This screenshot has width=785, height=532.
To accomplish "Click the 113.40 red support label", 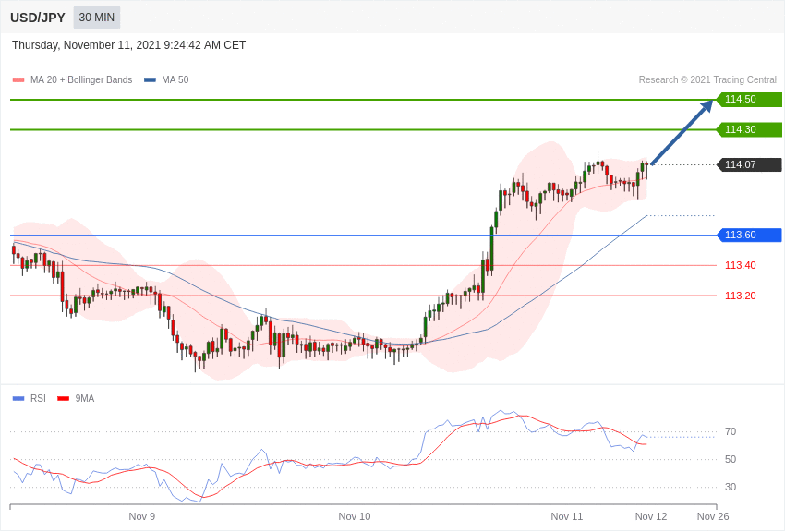I will click(x=741, y=265).
